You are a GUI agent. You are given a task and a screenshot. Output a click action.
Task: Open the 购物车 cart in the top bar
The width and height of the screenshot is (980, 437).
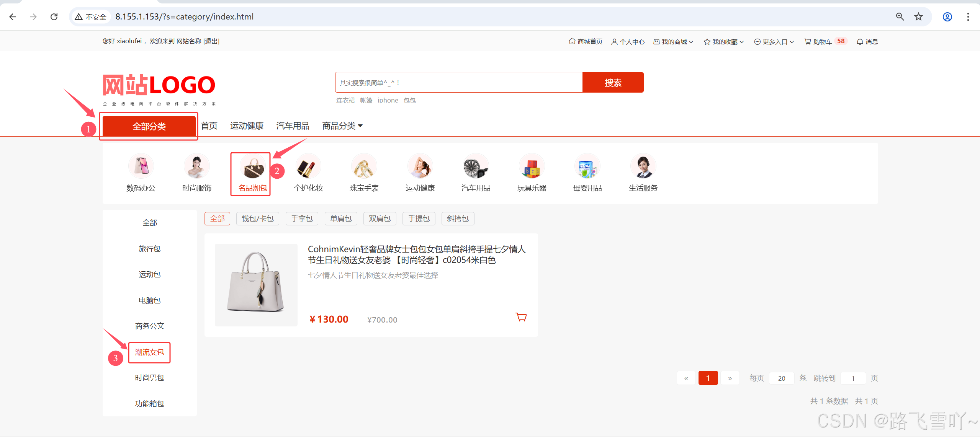click(822, 42)
